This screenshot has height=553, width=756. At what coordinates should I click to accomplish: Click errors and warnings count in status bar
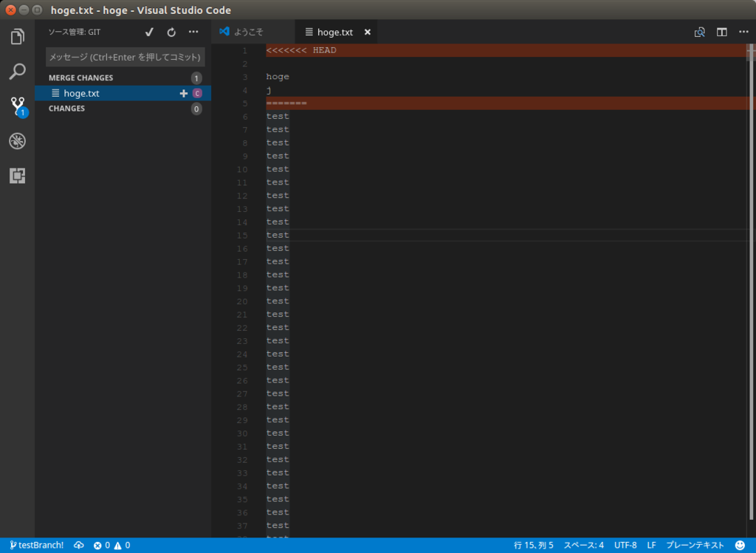[112, 545]
